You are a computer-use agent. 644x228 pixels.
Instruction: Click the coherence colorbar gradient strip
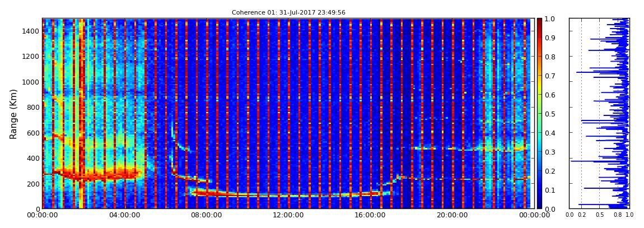[x=539, y=113]
